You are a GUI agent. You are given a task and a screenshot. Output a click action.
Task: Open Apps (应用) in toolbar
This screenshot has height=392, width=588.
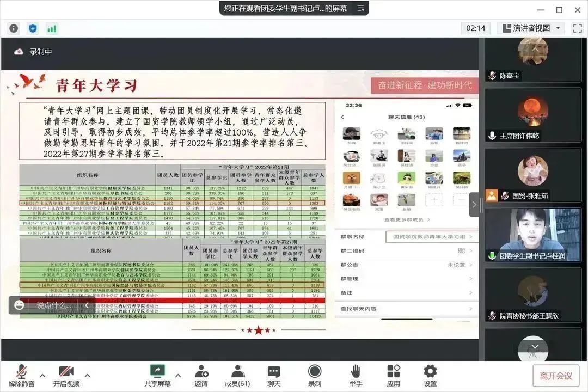394,375
